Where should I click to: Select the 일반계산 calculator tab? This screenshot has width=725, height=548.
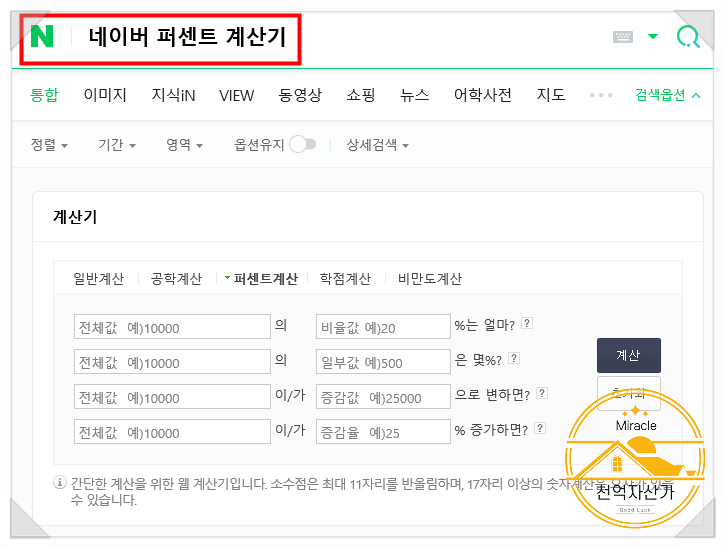point(98,278)
